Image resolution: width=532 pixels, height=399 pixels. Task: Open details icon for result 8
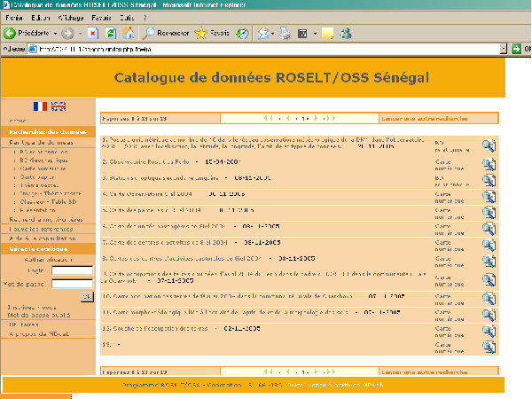tap(489, 261)
